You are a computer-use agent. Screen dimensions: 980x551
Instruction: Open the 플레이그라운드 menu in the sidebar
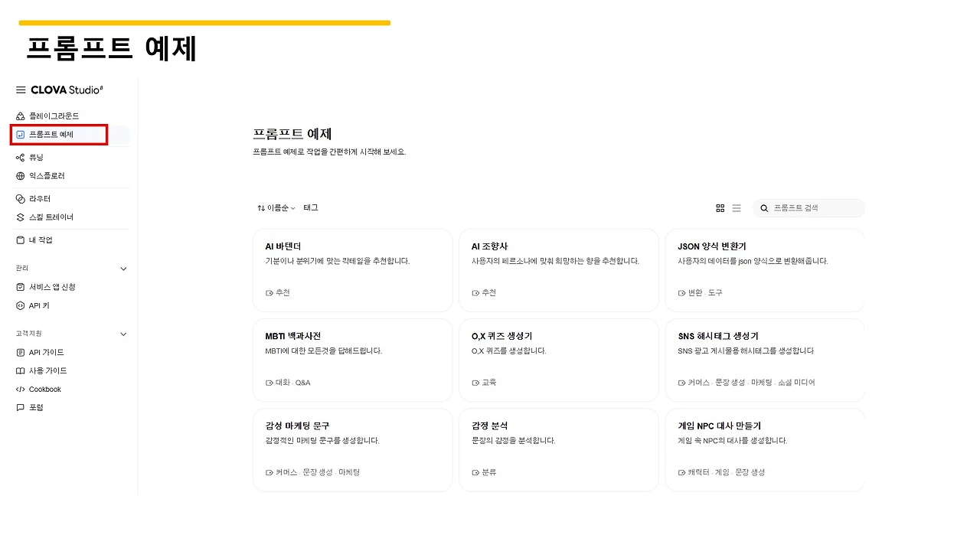[49, 116]
